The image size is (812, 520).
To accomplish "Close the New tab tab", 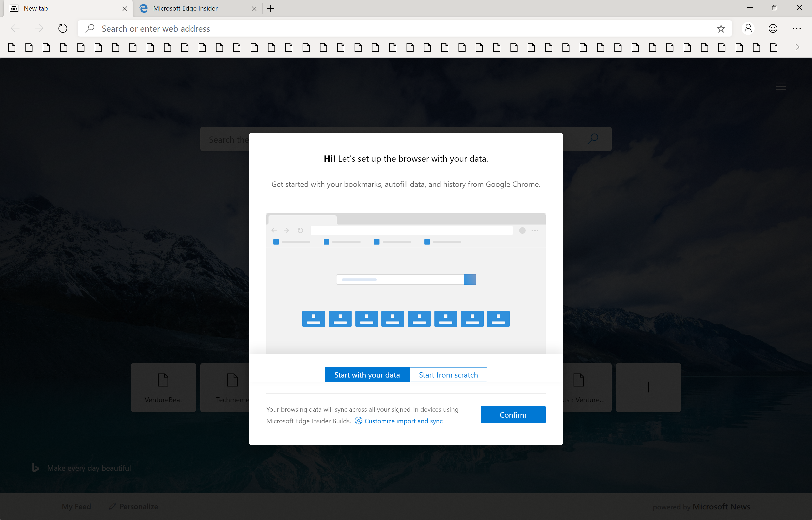I will tap(125, 9).
